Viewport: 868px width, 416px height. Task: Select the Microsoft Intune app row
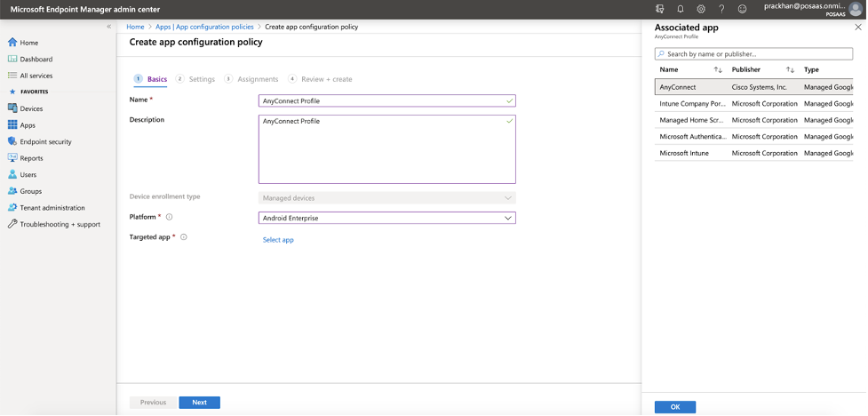(x=754, y=154)
